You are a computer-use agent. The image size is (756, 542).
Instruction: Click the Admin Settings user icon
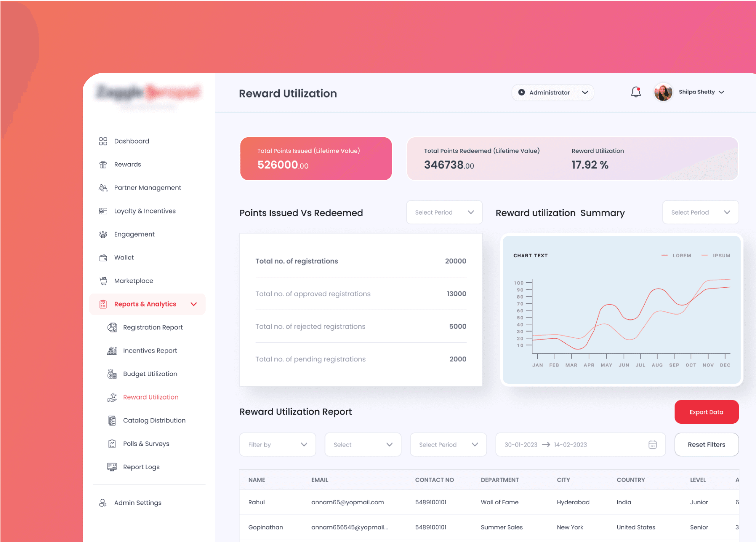(x=103, y=503)
